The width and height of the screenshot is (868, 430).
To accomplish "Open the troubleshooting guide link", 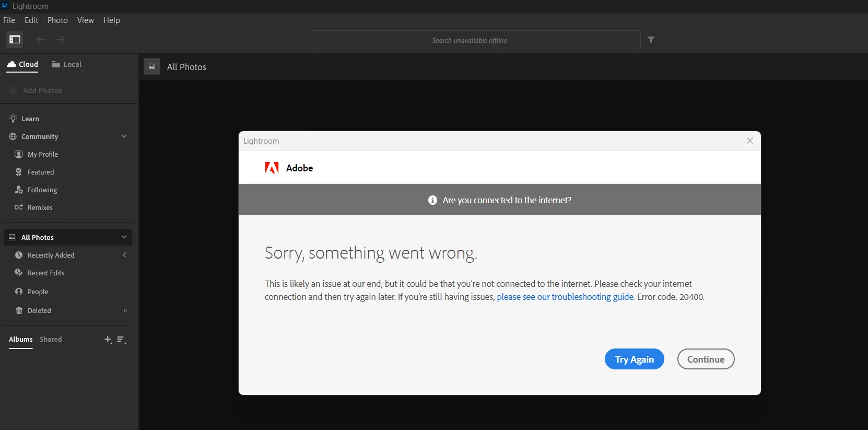I will coord(565,297).
